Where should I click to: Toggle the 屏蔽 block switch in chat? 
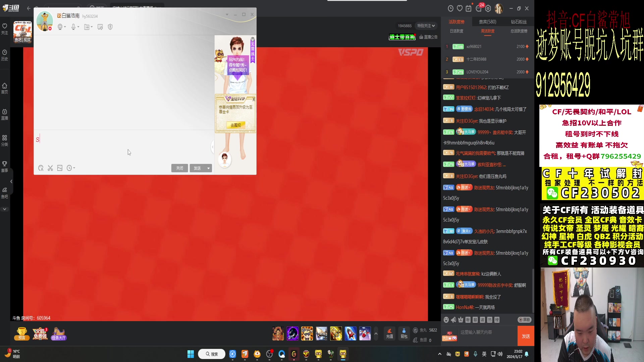point(524,320)
